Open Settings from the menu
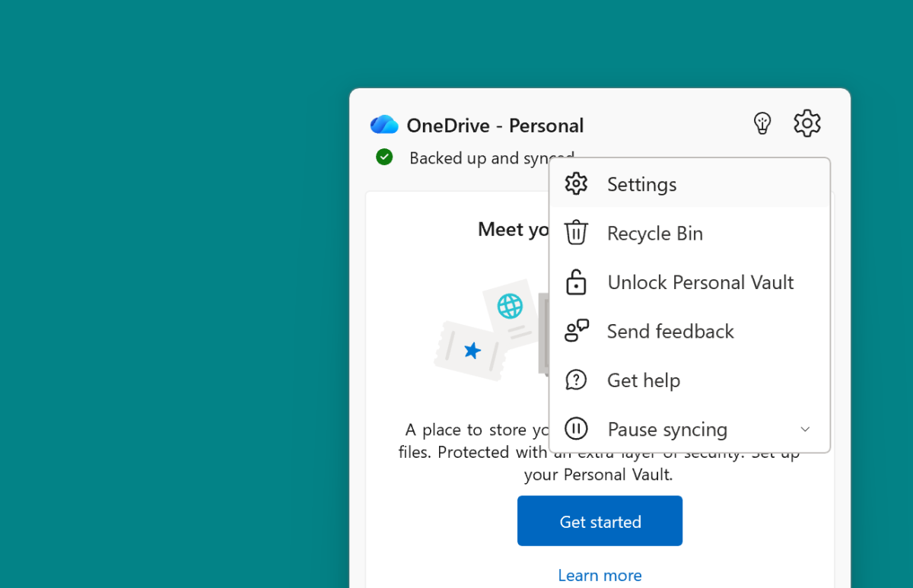Screen dimensions: 913x588 pyautogui.click(x=689, y=184)
